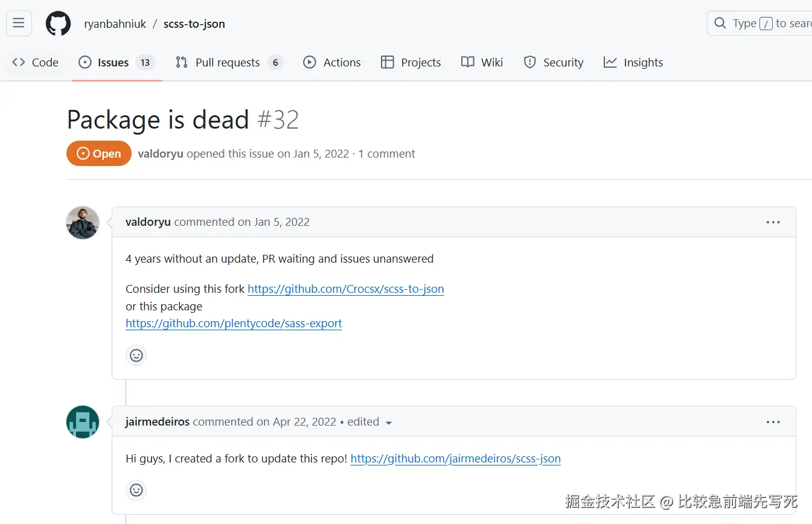The image size is (812, 524).
Task: Add reaction to jairmedeiros's comment
Action: [136, 490]
